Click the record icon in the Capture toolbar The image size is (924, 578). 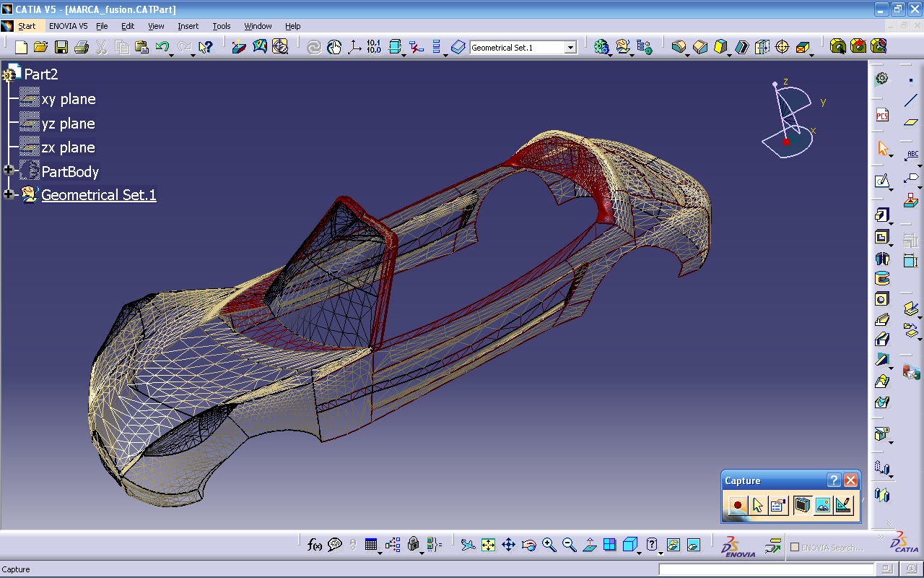(x=736, y=506)
